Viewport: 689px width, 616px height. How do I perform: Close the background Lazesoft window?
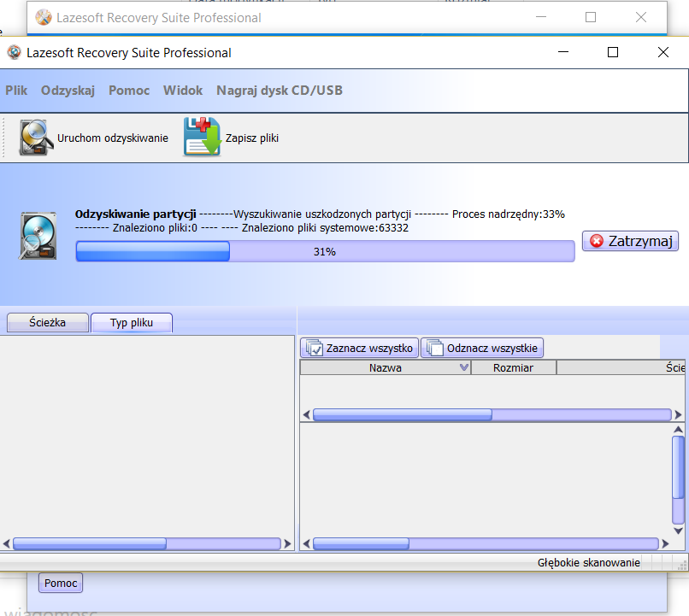(x=641, y=18)
